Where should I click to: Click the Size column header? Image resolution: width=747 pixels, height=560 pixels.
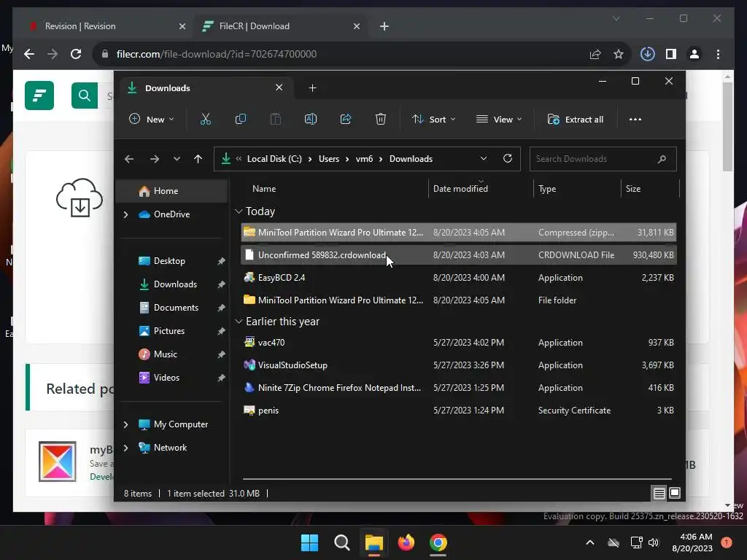[x=633, y=189]
